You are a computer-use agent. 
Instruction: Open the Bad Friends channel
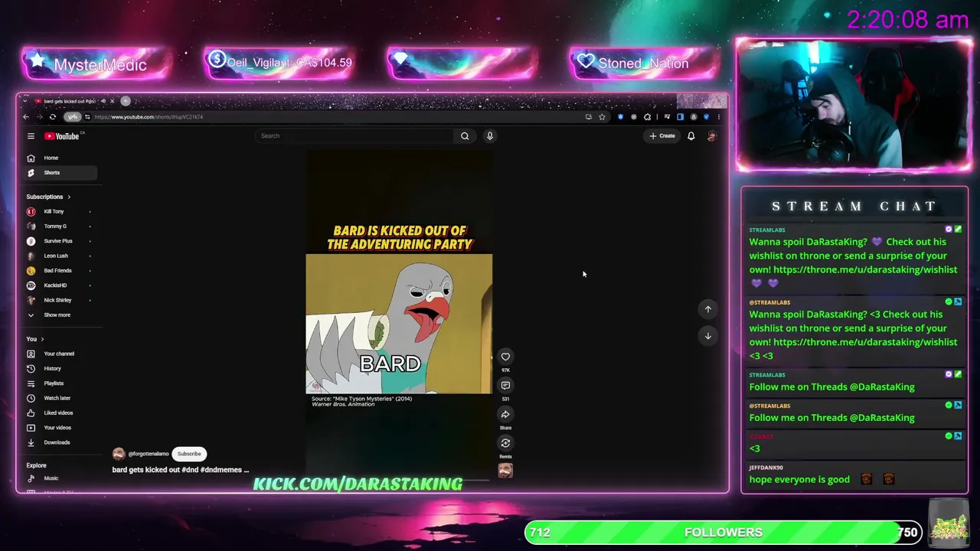(61, 271)
